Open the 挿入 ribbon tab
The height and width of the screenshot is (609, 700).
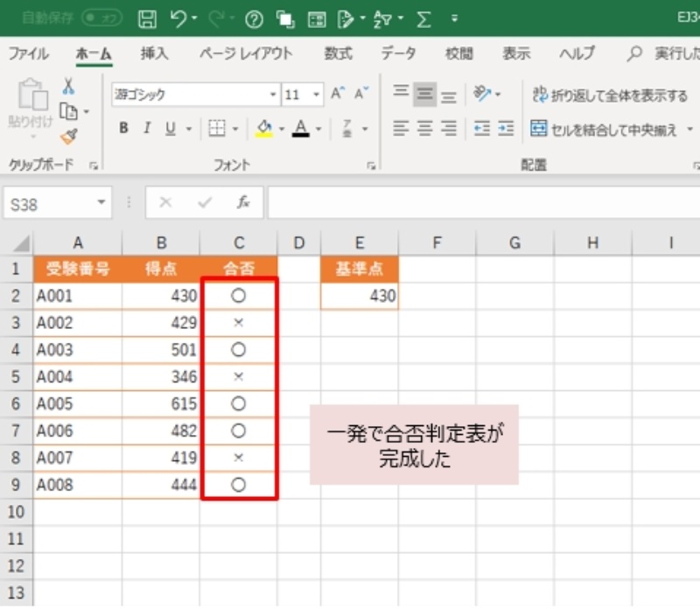click(154, 53)
